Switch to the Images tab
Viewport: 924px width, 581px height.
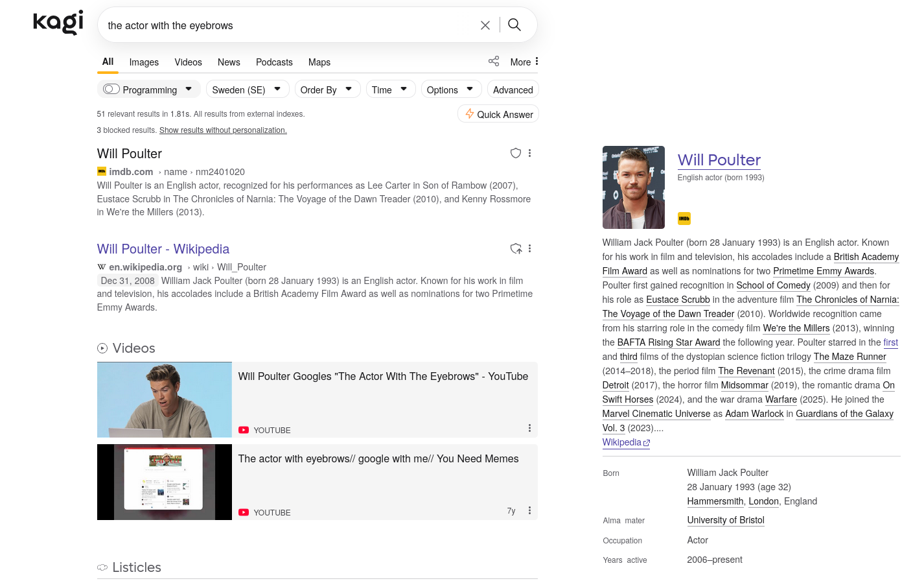[144, 62]
